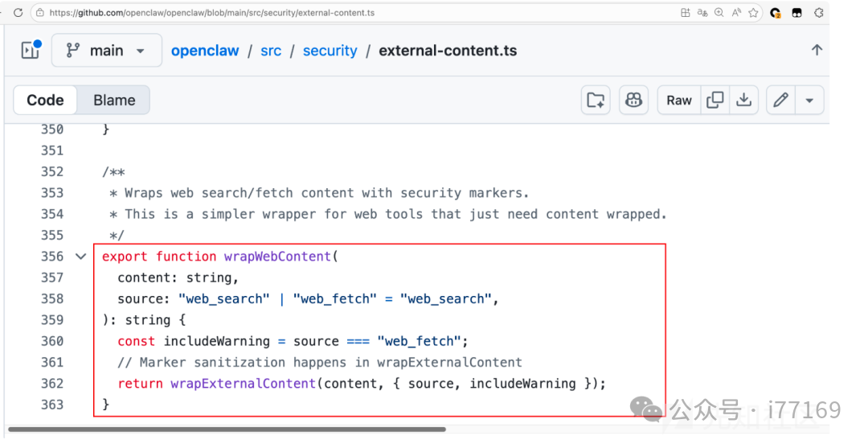
Task: Jump to top of file arrow
Action: [x=817, y=50]
